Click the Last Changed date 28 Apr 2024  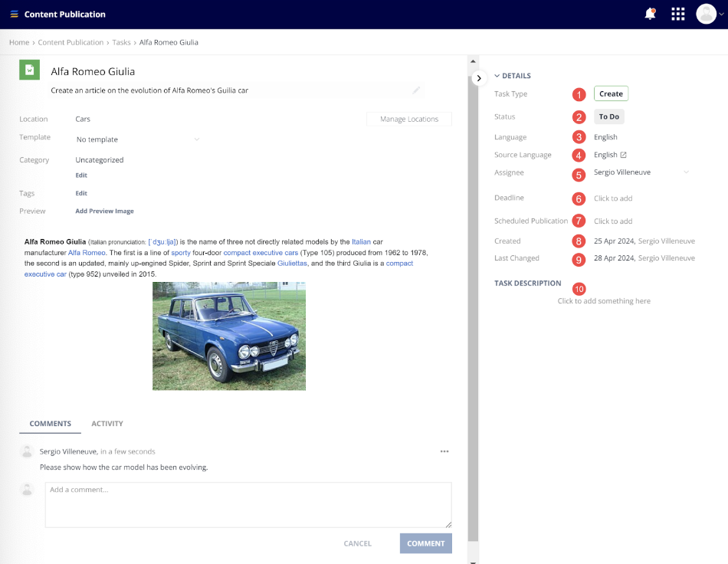(x=615, y=258)
